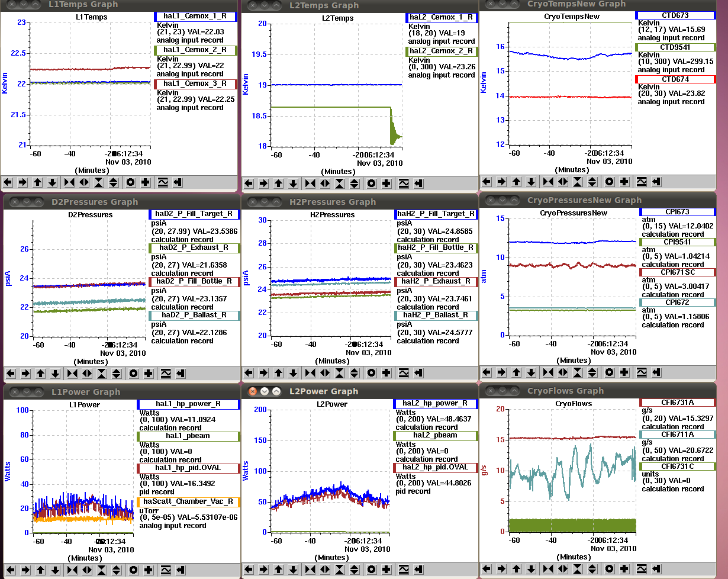Click the plus icon in H2Pressures Graph toolbar
Viewport: 728px width, 579px height.
386,373
